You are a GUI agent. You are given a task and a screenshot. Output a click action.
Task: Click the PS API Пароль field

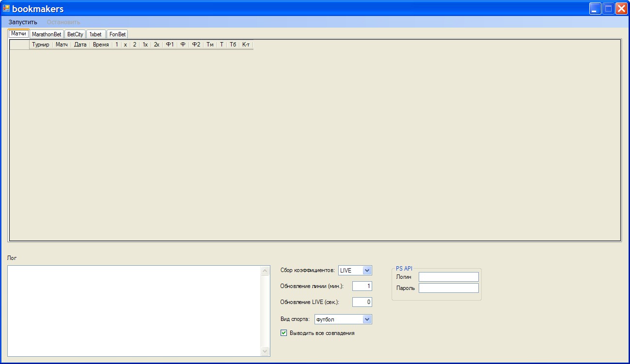(449, 288)
